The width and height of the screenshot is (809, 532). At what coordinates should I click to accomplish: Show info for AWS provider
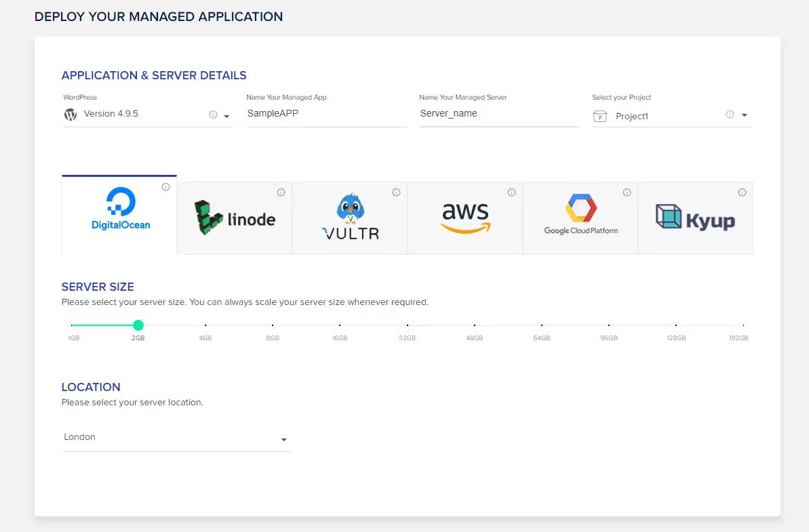pos(512,192)
